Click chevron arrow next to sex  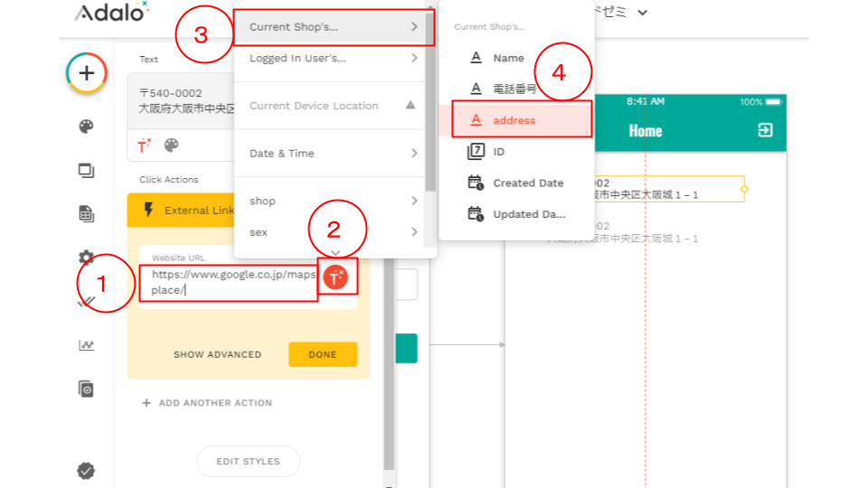coord(414,232)
